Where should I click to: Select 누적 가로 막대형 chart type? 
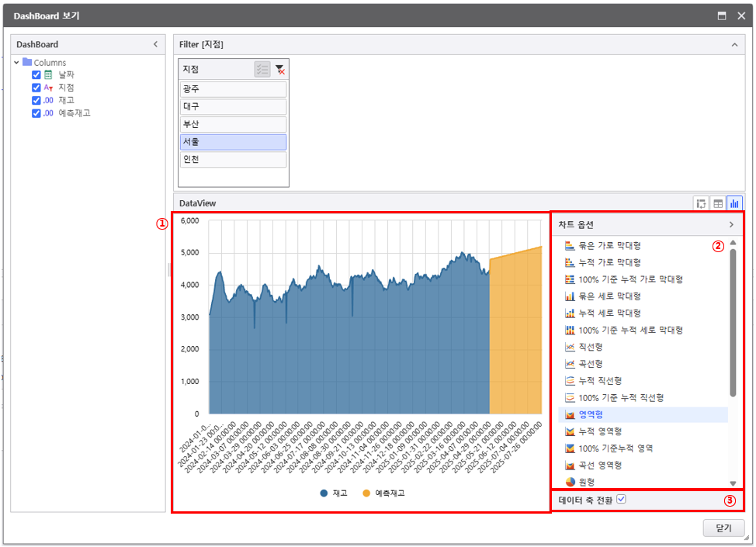pos(610,262)
